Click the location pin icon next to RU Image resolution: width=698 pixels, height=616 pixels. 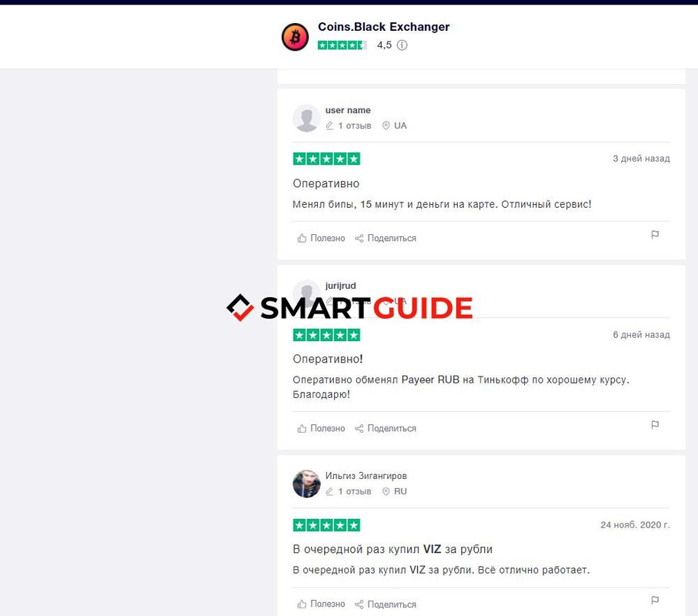(386, 491)
